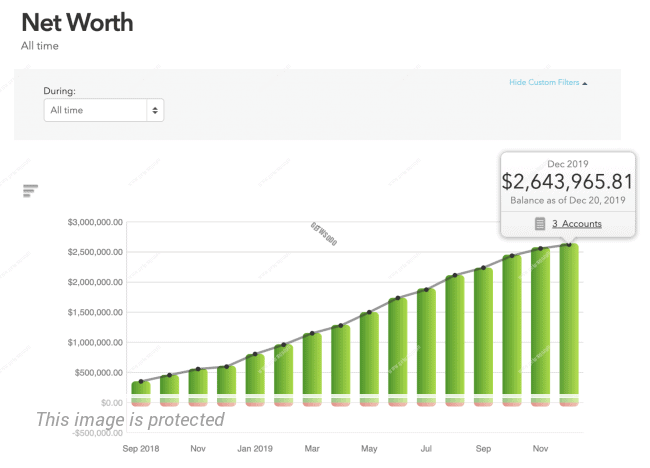Click the $2,643,965.81 balance in tooltip
The height and width of the screenshot is (468, 650).
pyautogui.click(x=567, y=182)
